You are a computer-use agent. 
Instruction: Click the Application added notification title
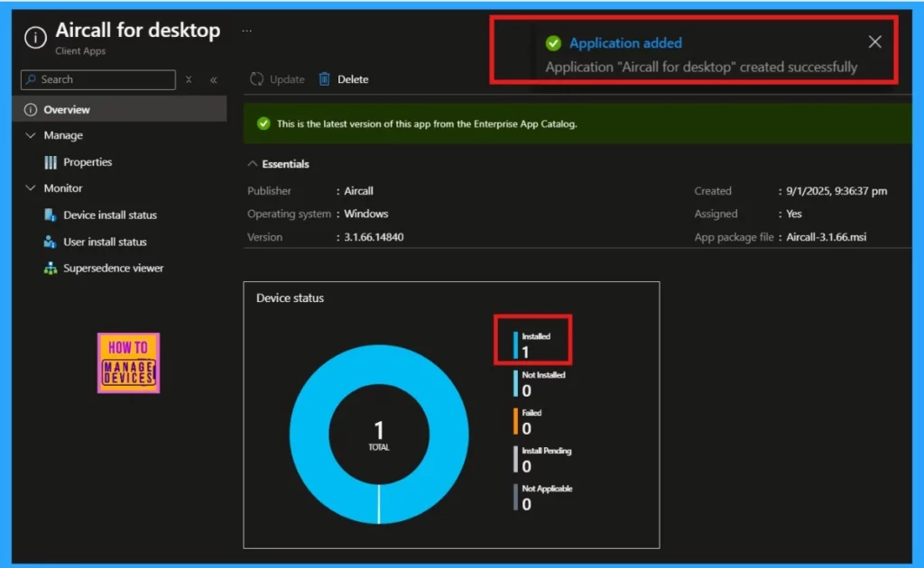point(625,43)
